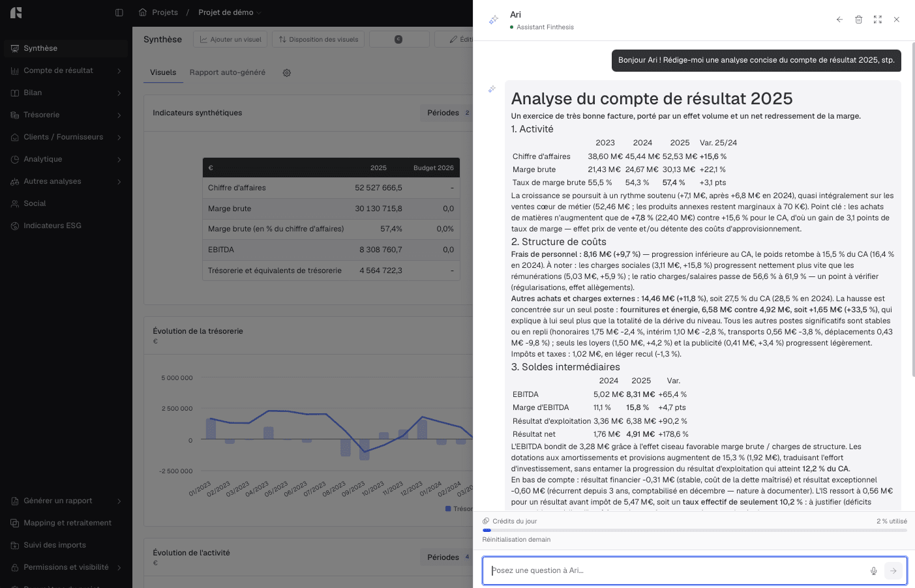915x588 pixels.
Task: Click Ajouter un visuel button
Action: 230,39
